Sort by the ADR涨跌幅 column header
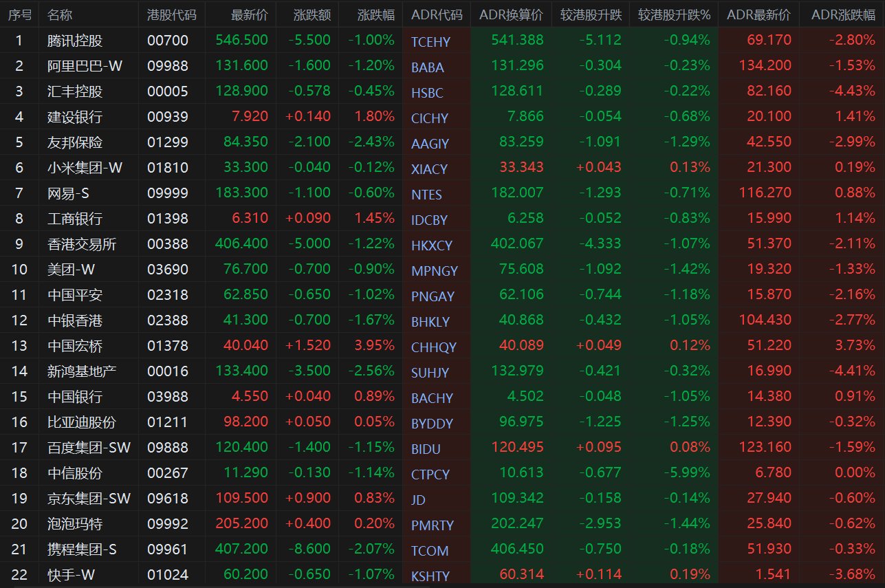 (843, 14)
